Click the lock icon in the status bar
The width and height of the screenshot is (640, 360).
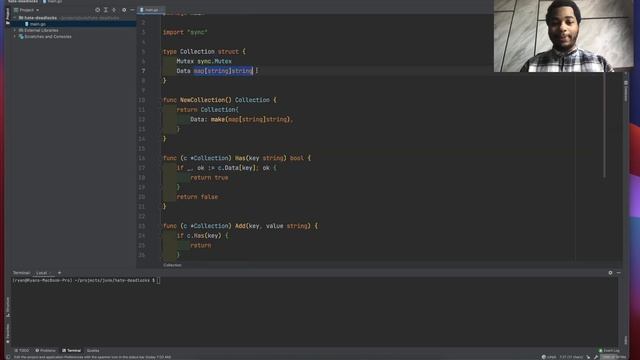tap(589, 357)
